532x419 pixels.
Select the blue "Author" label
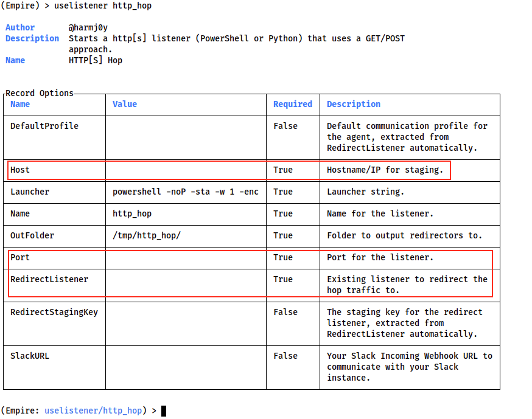tap(20, 27)
